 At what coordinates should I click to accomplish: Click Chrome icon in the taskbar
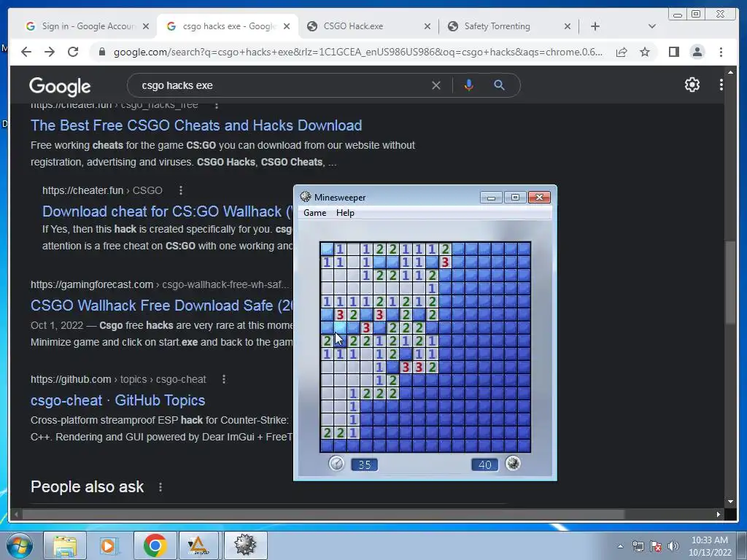pos(155,545)
